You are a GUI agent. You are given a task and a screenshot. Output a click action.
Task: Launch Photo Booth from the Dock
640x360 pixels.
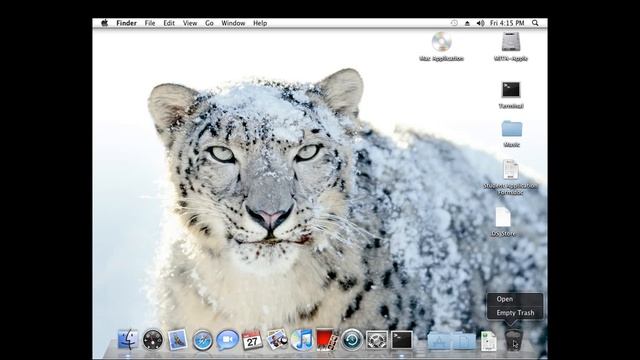[327, 340]
